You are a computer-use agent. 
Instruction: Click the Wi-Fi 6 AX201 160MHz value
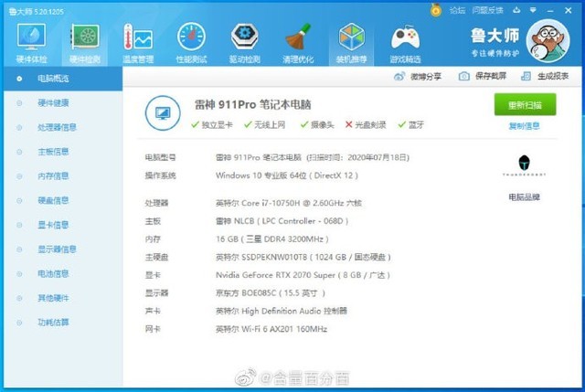click(271, 329)
